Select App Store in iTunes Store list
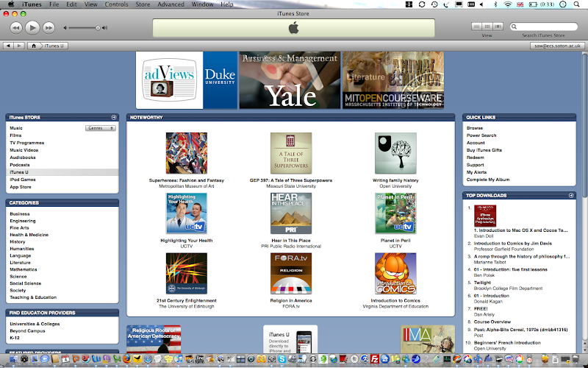Viewport: 588px width, 368px height. tap(21, 187)
